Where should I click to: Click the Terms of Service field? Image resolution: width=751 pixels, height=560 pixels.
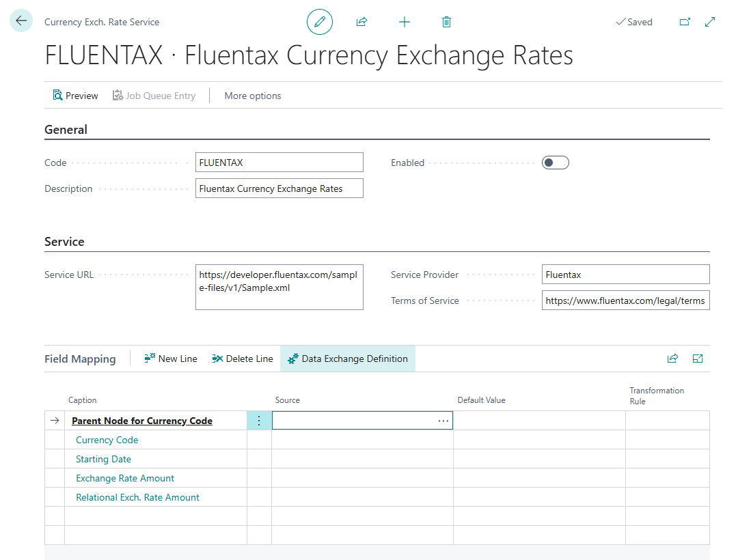[625, 300]
